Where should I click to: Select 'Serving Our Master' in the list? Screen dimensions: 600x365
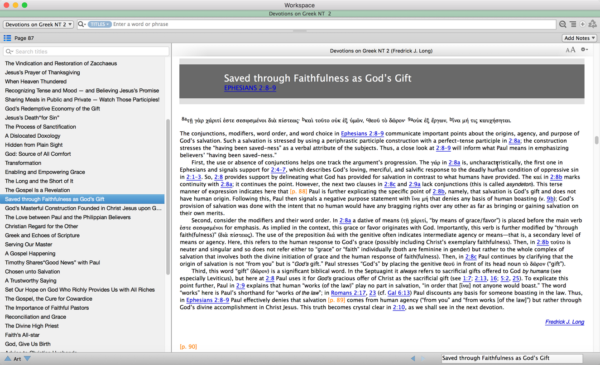tap(28, 244)
